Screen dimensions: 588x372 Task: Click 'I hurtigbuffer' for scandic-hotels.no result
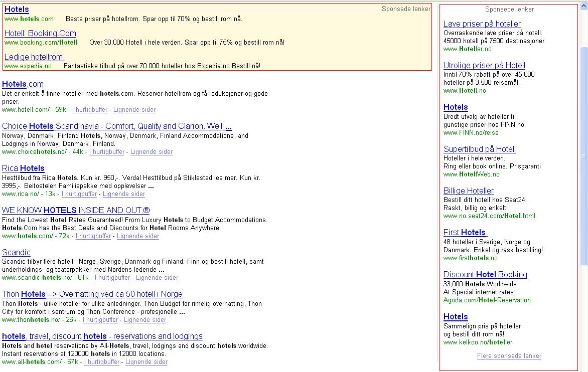pos(112,278)
